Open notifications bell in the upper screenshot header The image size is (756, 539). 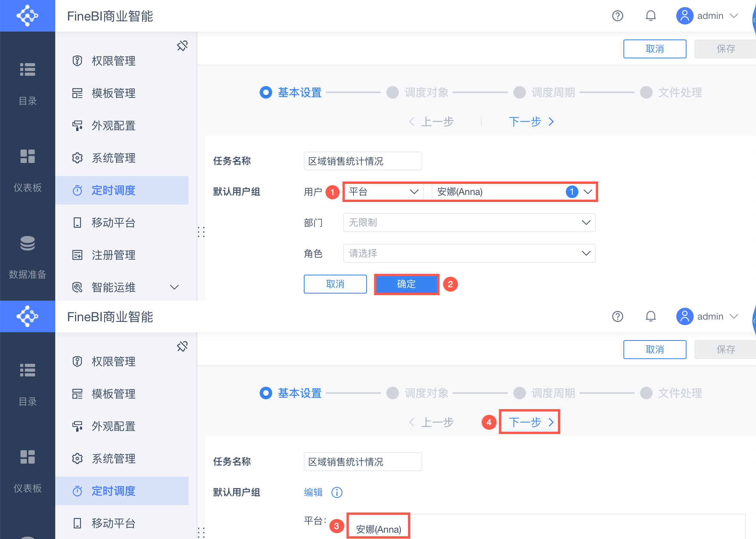point(651,16)
